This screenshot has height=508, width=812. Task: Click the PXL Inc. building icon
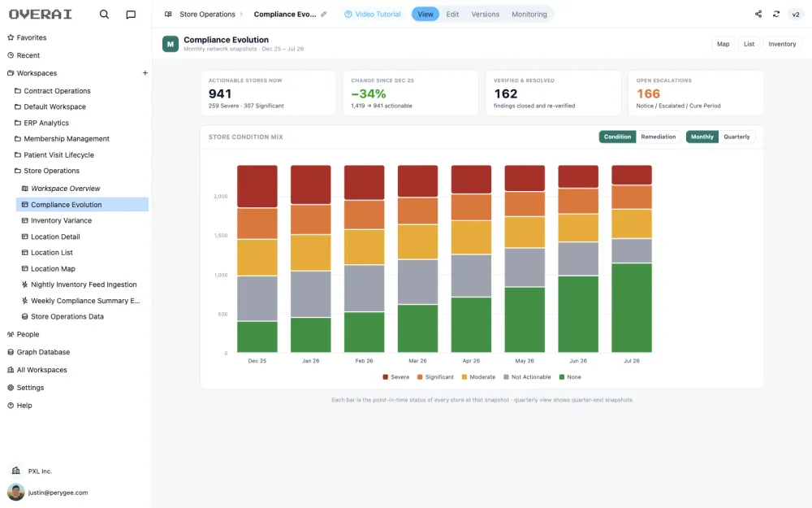16,471
